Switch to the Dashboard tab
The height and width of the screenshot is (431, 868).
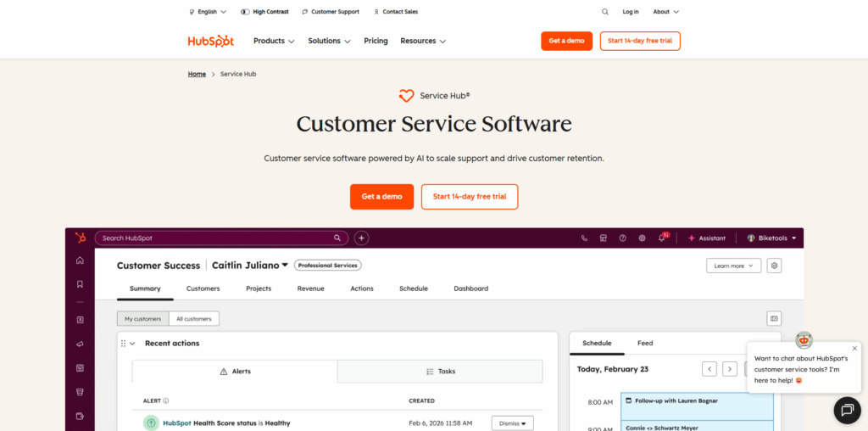click(471, 288)
